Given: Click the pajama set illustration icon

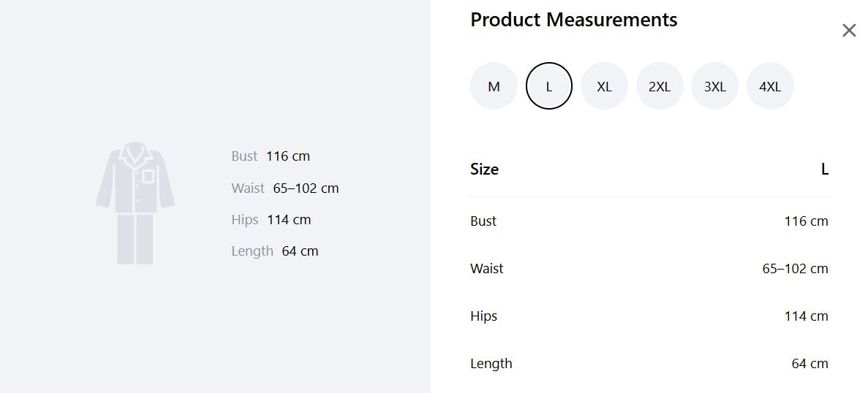Looking at the screenshot, I should pyautogui.click(x=135, y=203).
